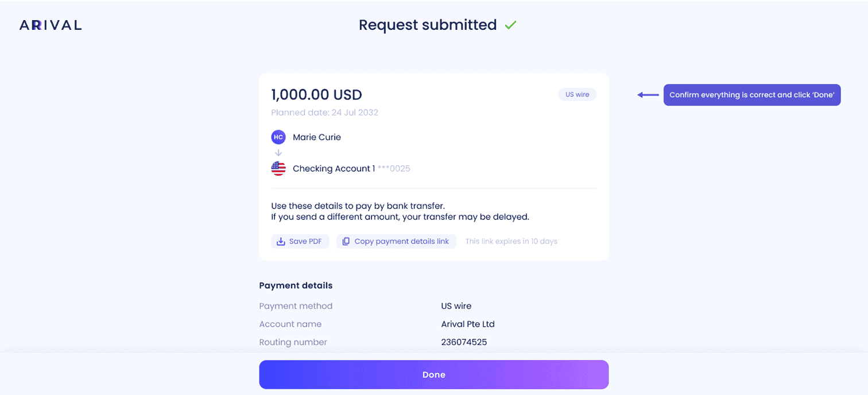Viewport: 868px width, 395px height.
Task: Click the download icon on Save PDF
Action: (281, 242)
